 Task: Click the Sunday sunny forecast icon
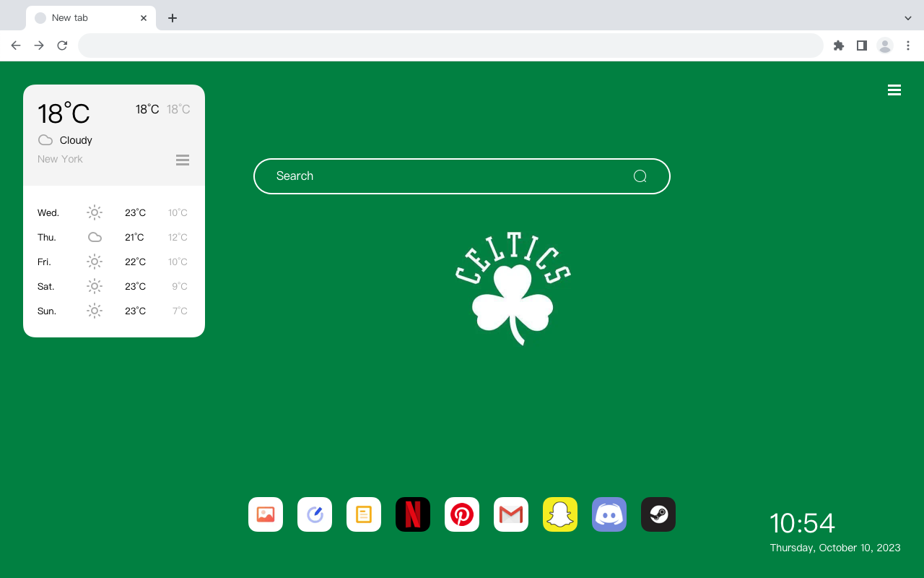(x=95, y=311)
